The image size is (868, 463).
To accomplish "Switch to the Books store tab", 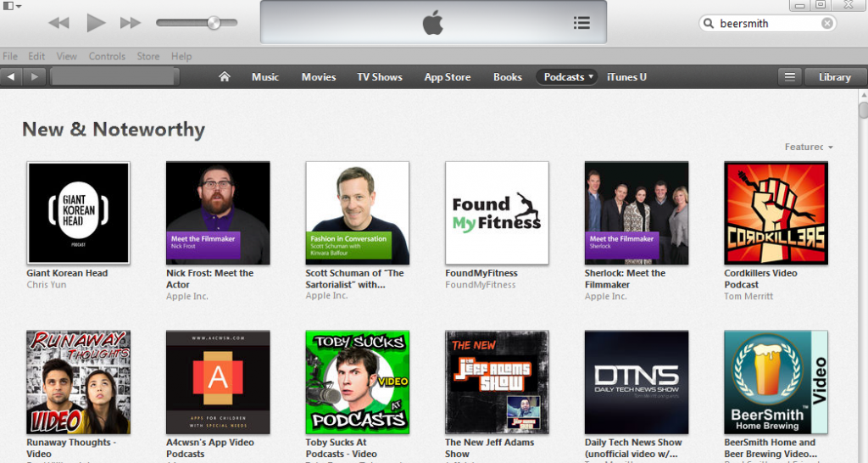I will click(508, 77).
